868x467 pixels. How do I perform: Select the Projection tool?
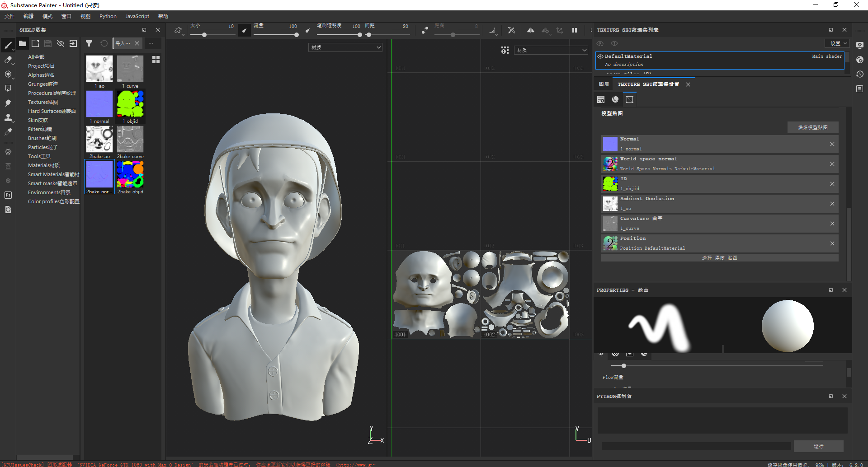(x=8, y=74)
